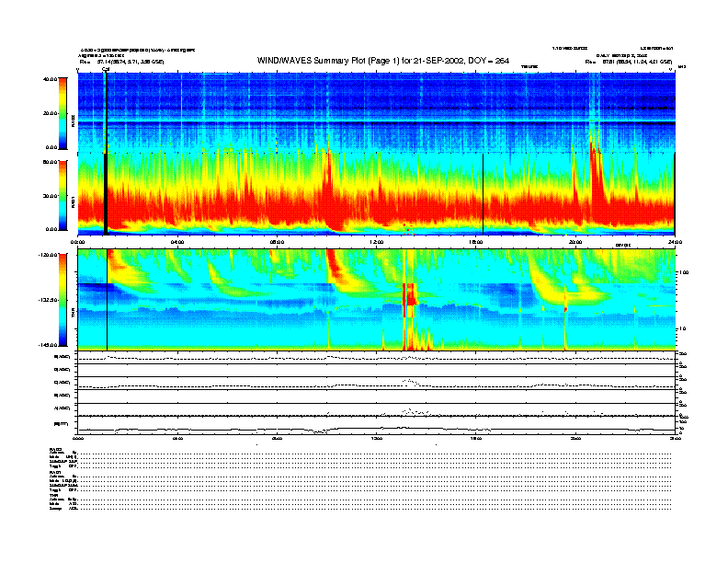Click the TNR status block heading at bottom
728x563 pixels.
(x=53, y=495)
